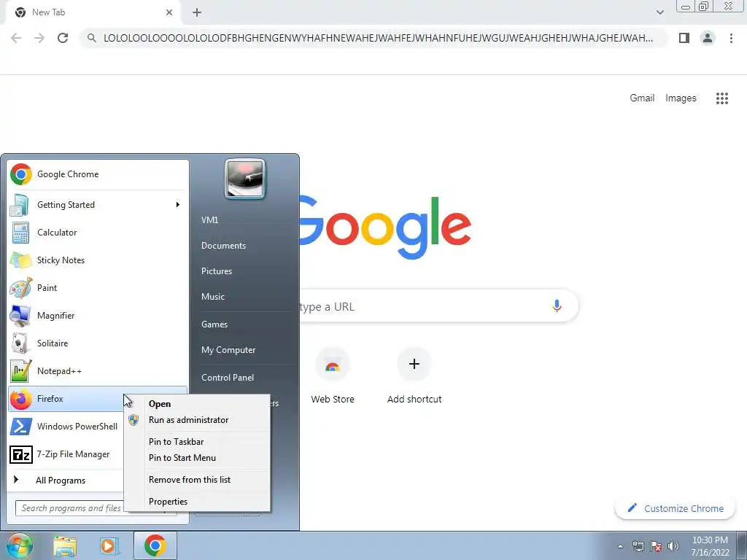The image size is (747, 560).
Task: Open Control Panel from Start menu
Action: (x=228, y=378)
